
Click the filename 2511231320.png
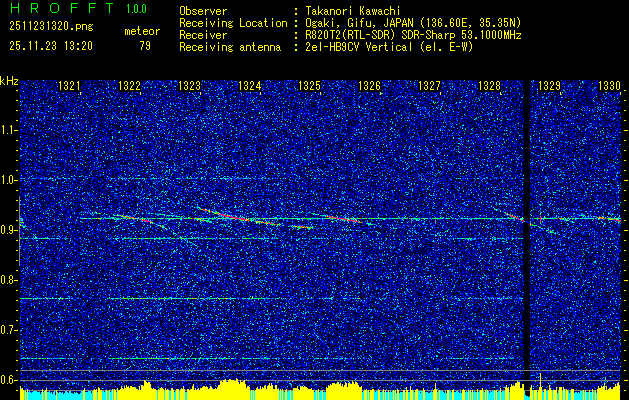[x=51, y=27]
